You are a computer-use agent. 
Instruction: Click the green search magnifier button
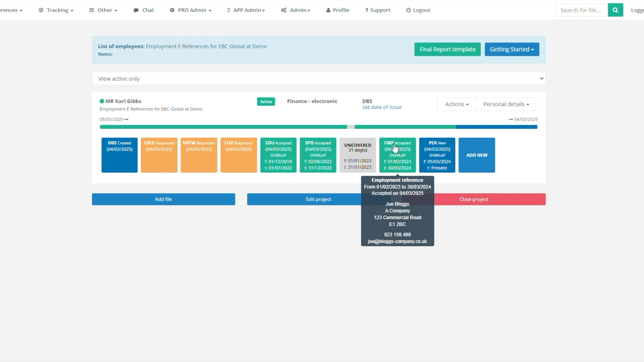(615, 10)
